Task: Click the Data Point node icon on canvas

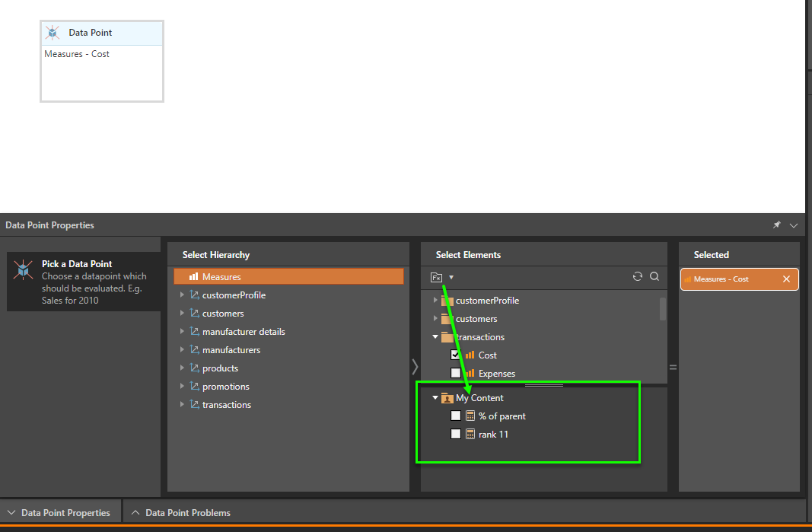Action: (x=53, y=33)
